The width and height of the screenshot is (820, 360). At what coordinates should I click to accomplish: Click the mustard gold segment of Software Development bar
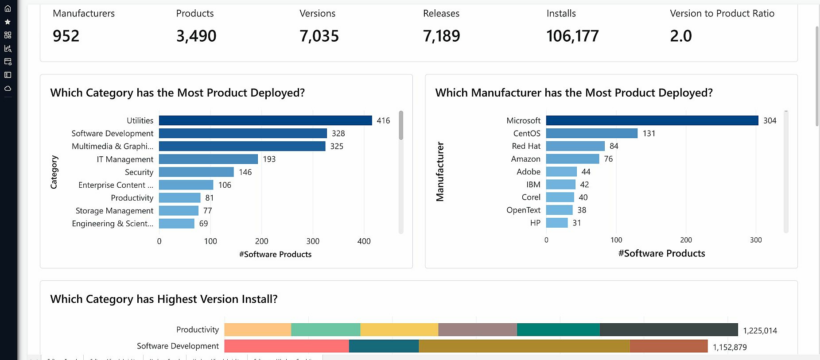pos(525,346)
